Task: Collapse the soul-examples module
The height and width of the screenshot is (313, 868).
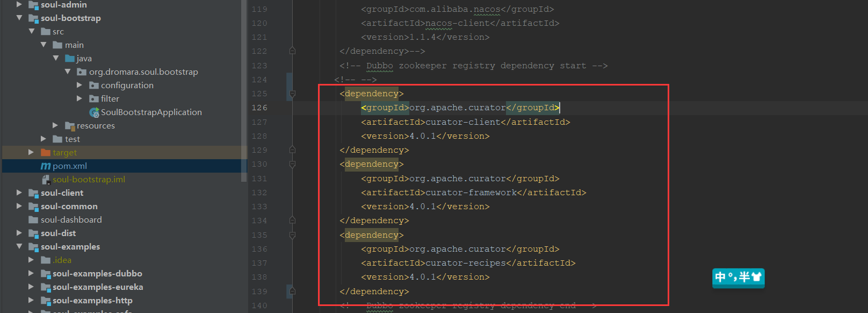Action: [19, 246]
